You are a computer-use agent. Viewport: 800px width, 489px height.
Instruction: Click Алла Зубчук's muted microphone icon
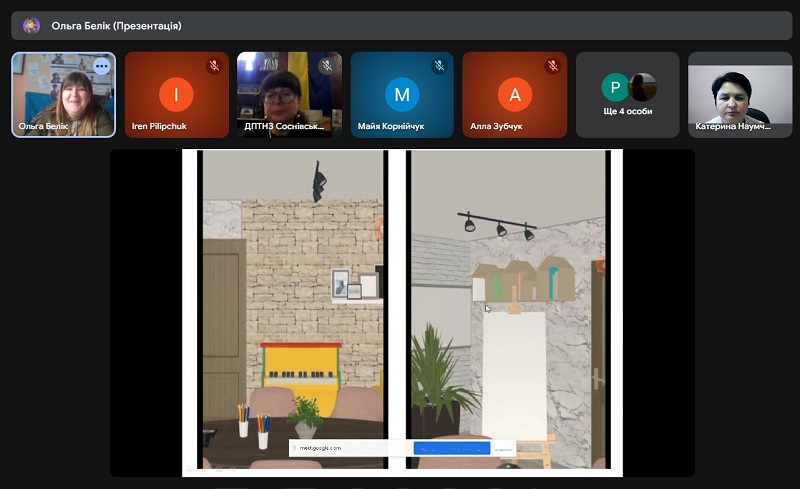(x=552, y=66)
